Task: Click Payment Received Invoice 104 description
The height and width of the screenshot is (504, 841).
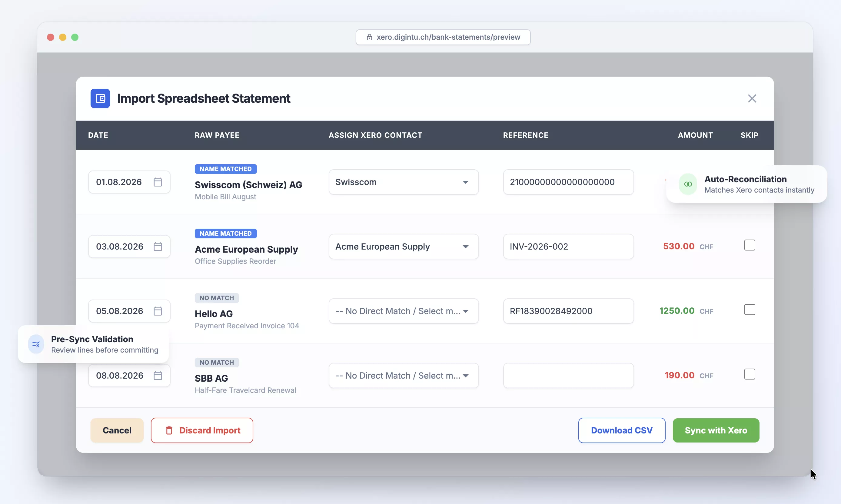Action: point(247,326)
